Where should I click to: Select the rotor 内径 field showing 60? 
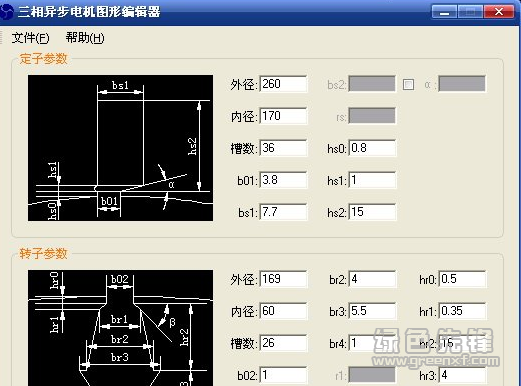283,311
